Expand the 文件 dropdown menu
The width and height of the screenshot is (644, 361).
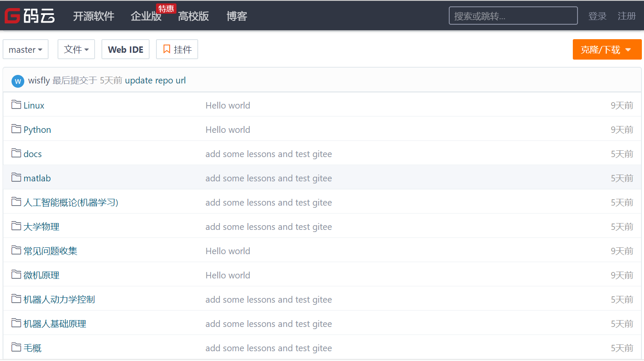click(x=76, y=50)
